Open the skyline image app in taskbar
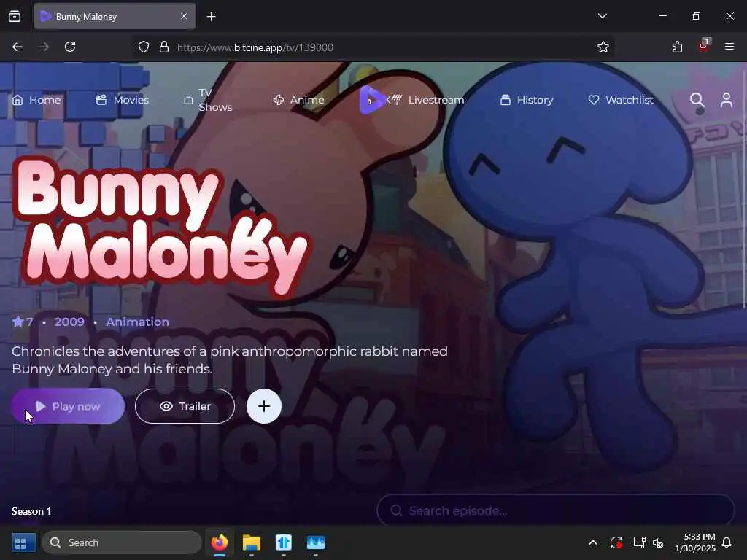The height and width of the screenshot is (560, 747). (x=315, y=542)
